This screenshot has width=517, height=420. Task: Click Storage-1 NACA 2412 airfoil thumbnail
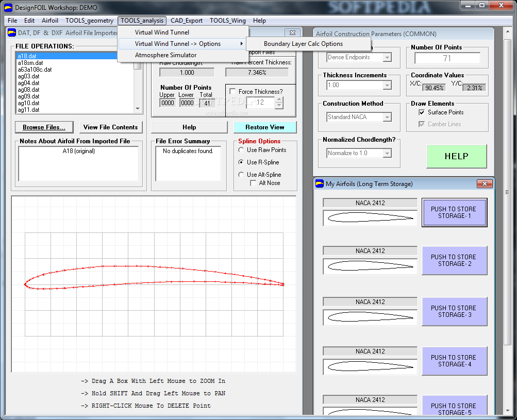(370, 218)
